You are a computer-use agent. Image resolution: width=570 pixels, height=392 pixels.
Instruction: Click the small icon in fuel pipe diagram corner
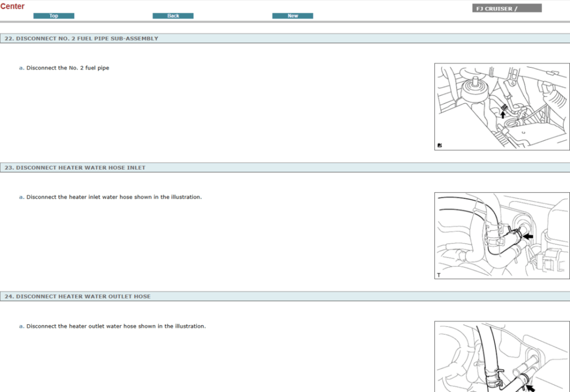439,144
